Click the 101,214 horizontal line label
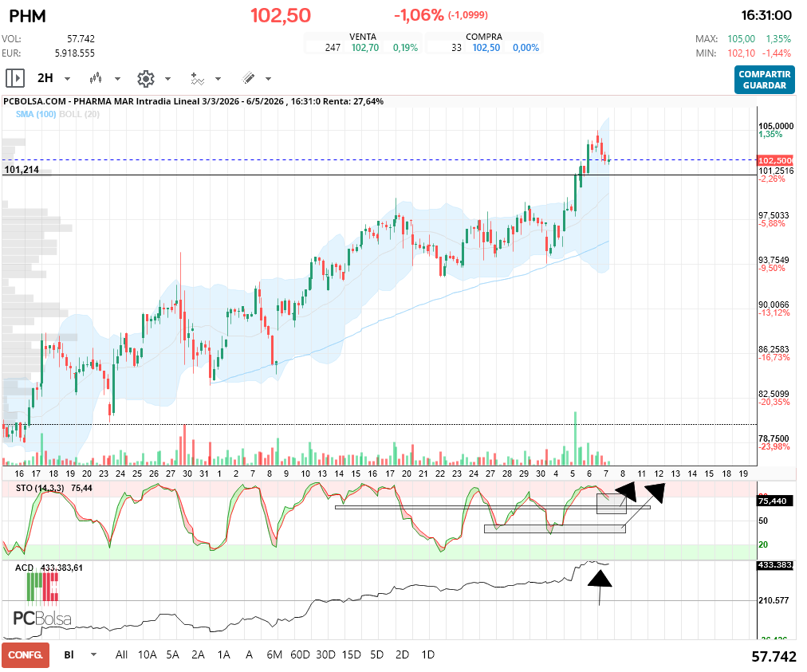Screen dimensions: 807x672 click(x=22, y=170)
